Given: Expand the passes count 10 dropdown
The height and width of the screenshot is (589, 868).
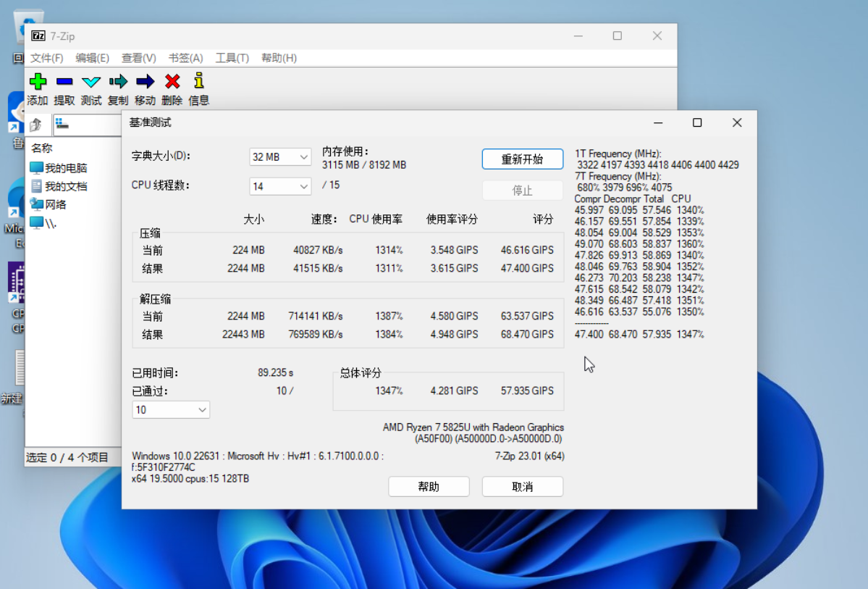Looking at the screenshot, I should click(171, 410).
